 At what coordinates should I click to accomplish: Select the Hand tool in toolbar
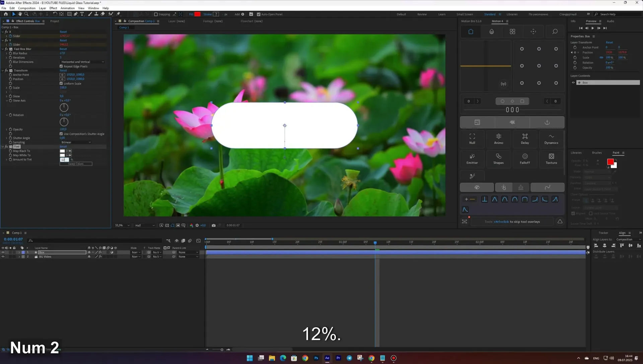click(20, 14)
